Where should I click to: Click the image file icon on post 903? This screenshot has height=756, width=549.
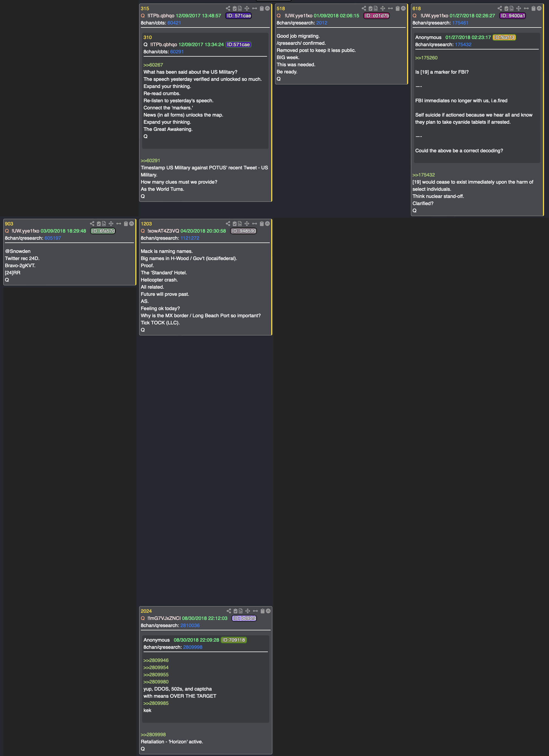tap(104, 224)
